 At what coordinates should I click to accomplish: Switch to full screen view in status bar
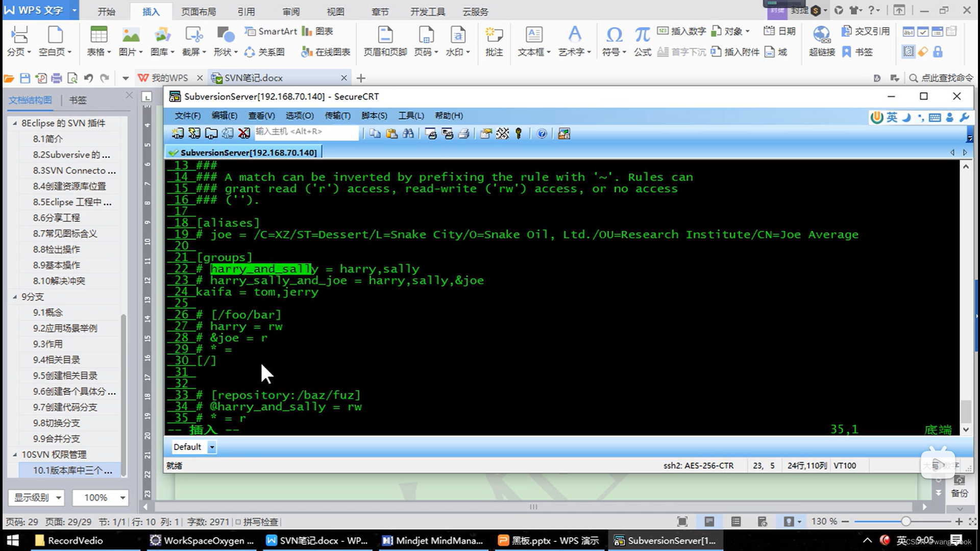tap(682, 521)
